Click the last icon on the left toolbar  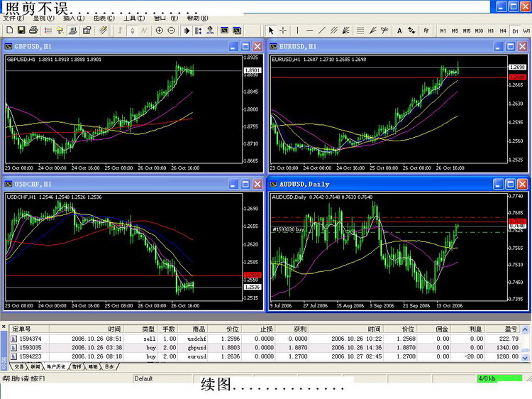[x=237, y=31]
